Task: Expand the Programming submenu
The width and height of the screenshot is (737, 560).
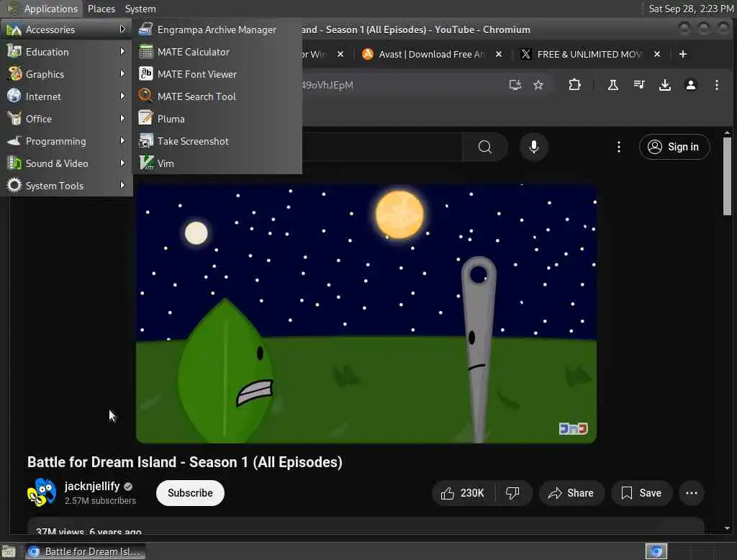Action: pos(66,141)
